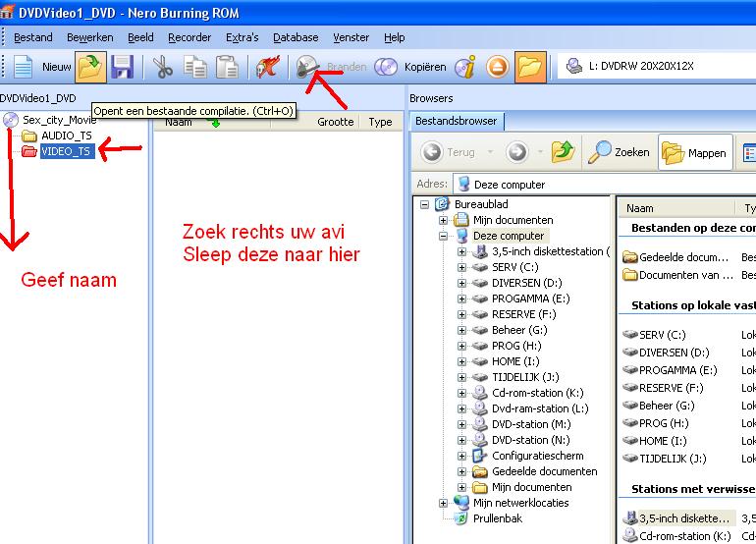The width and height of the screenshot is (756, 544).
Task: Click the orange eject disc icon
Action: (497, 67)
